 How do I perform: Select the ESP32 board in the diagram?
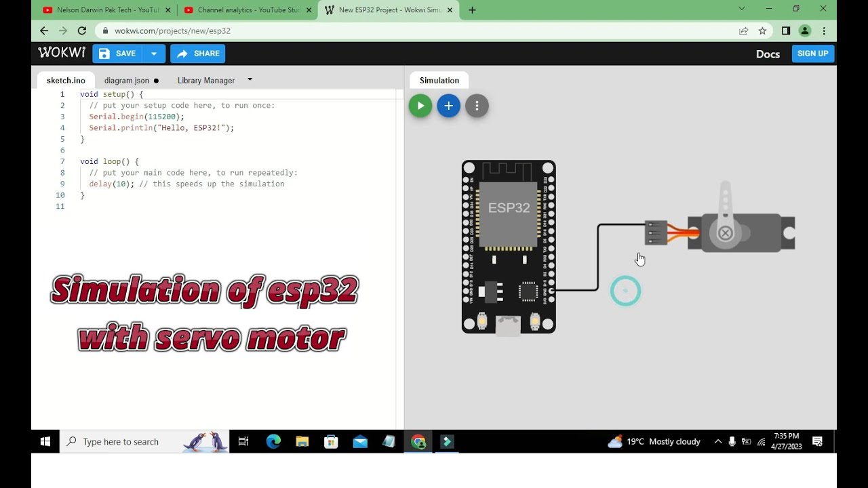coord(509,247)
